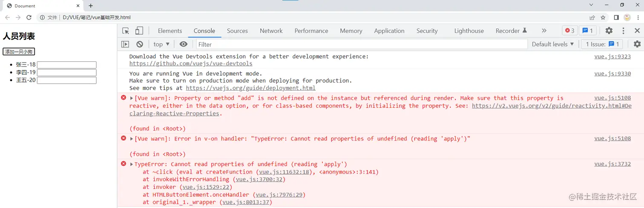This screenshot has height=208, width=644.
Task: Open the Default levels dropdown
Action: pyautogui.click(x=553, y=44)
